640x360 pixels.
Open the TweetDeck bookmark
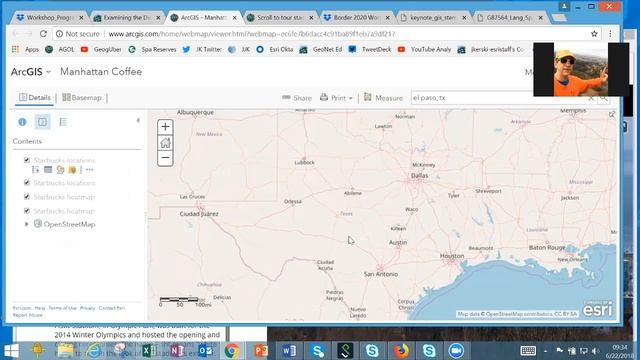click(370, 49)
